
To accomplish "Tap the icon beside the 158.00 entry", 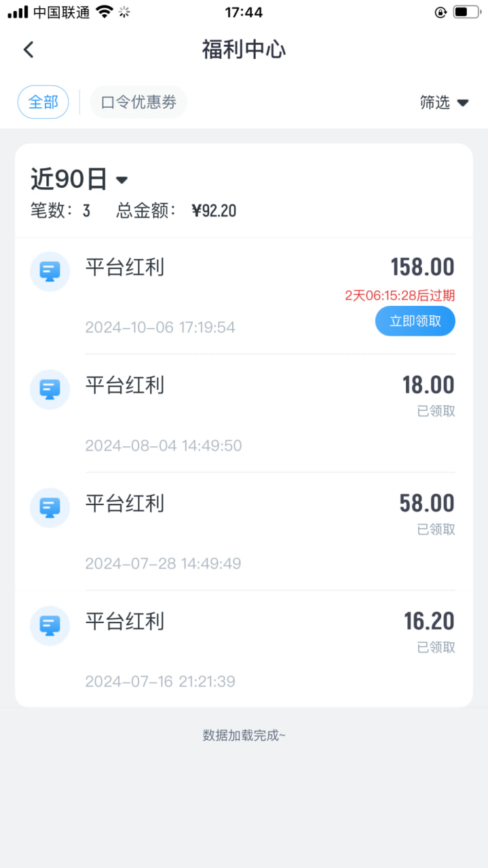I will pyautogui.click(x=50, y=272).
